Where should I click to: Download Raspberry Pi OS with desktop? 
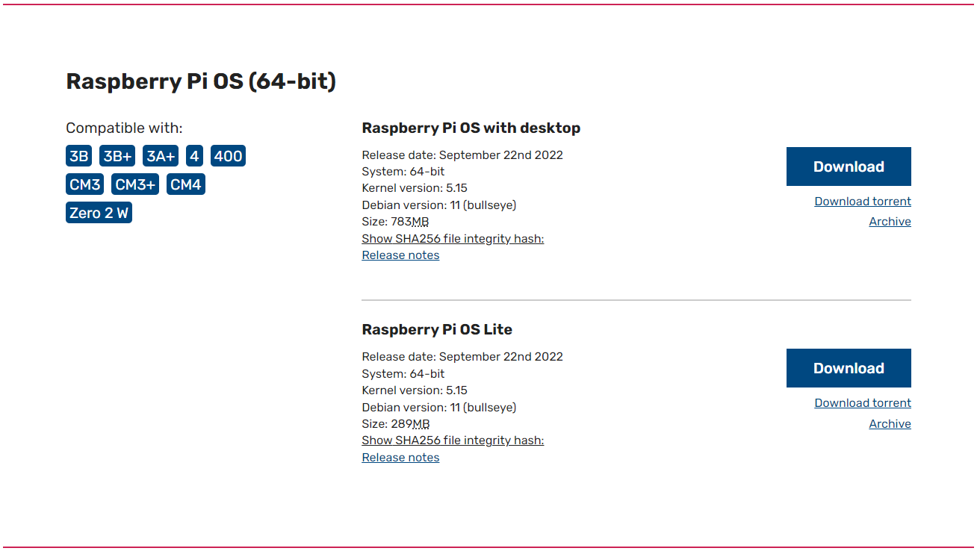[848, 166]
